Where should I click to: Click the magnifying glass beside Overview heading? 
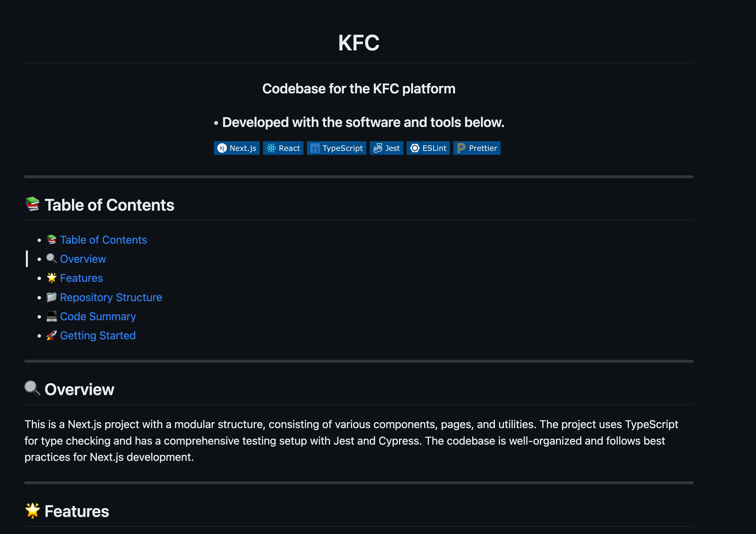32,389
